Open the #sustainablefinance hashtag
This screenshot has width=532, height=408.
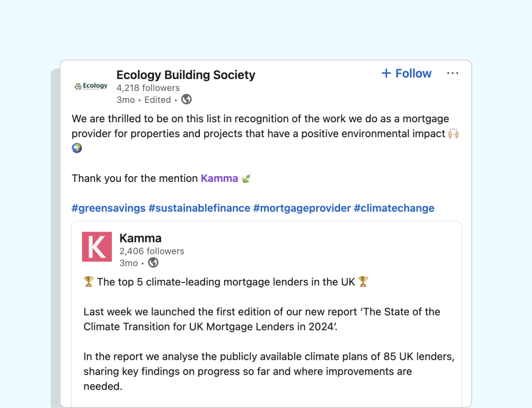[x=199, y=208]
